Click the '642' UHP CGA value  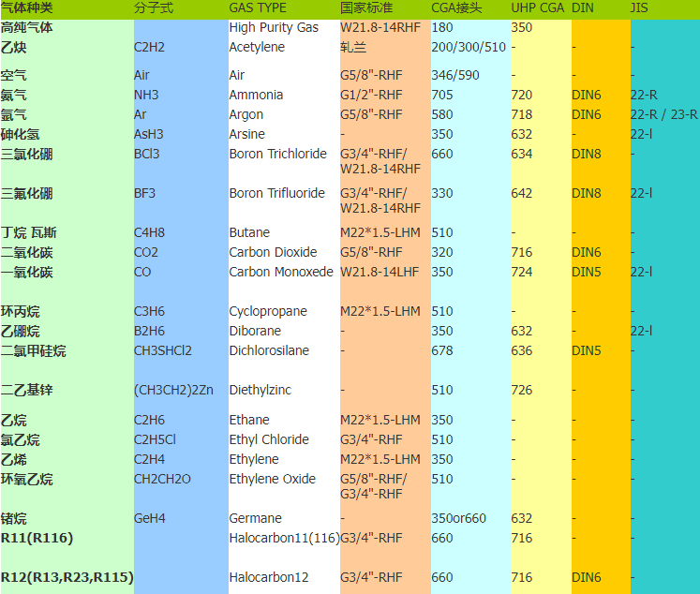pos(521,193)
